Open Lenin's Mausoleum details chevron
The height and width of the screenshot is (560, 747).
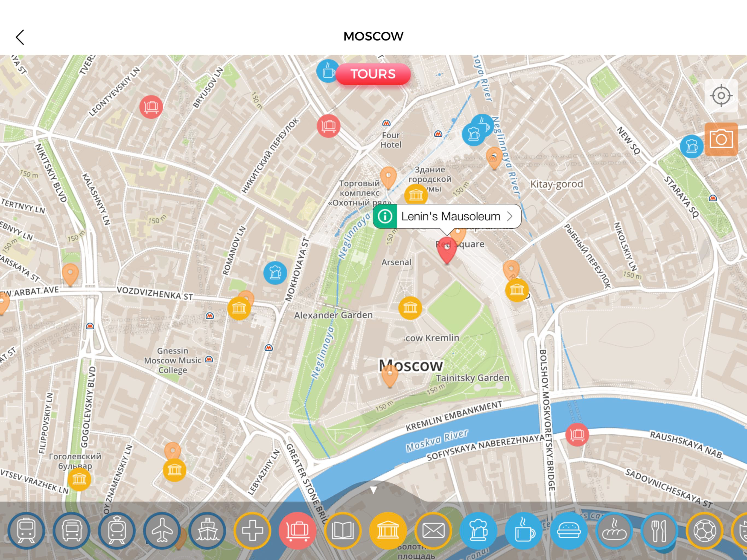pyautogui.click(x=510, y=216)
